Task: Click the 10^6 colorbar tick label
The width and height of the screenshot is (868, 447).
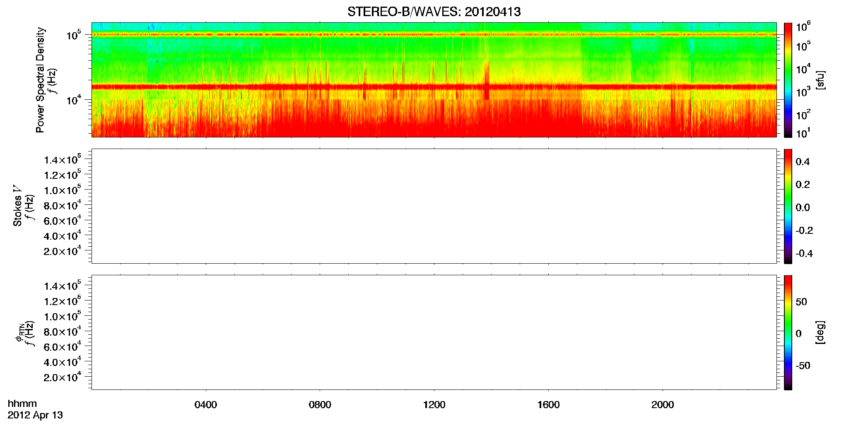Action: pos(803,27)
